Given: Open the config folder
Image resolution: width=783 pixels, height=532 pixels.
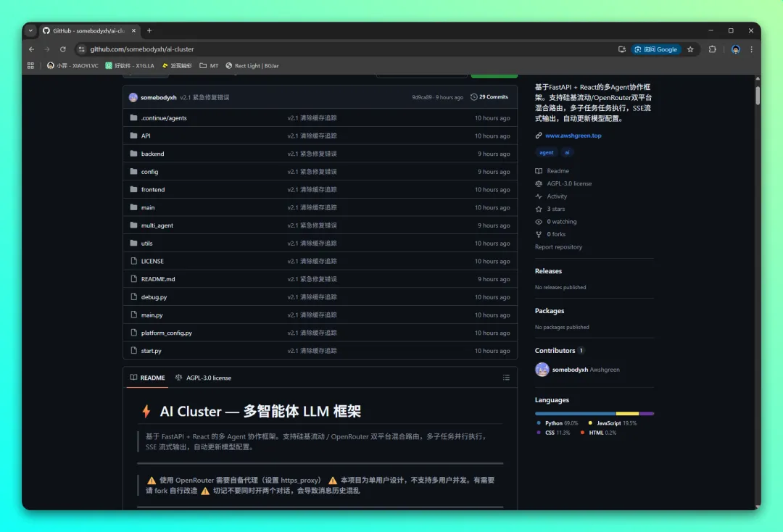Looking at the screenshot, I should tap(149, 172).
